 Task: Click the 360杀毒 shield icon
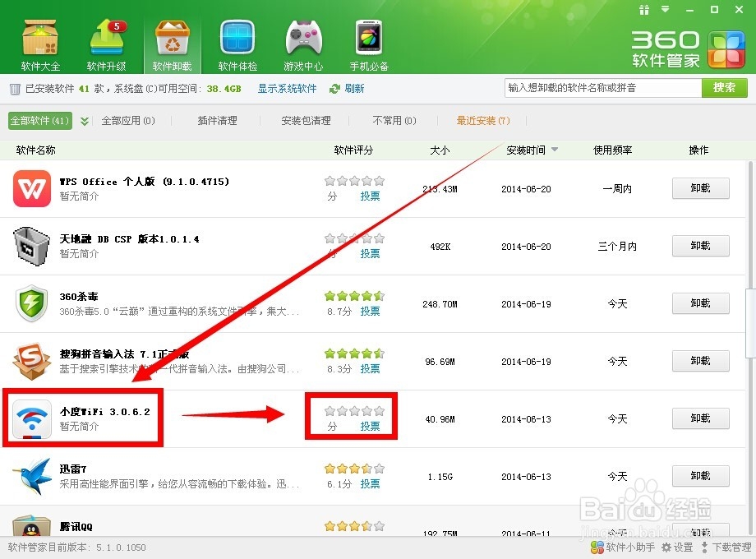(x=31, y=303)
